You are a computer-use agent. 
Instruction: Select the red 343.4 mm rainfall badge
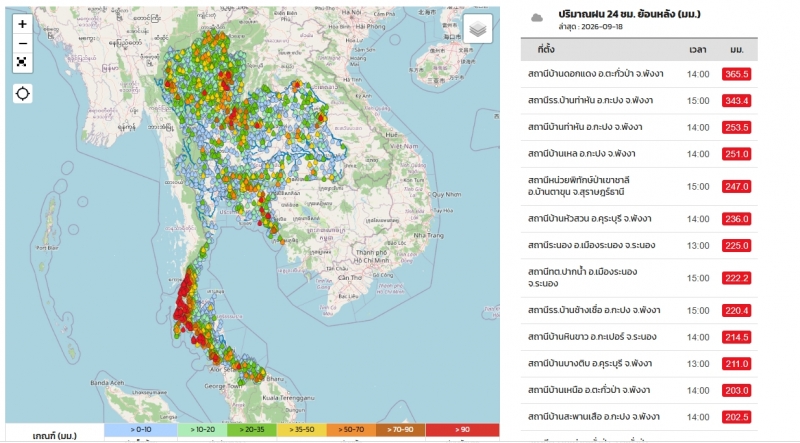pyautogui.click(x=736, y=101)
